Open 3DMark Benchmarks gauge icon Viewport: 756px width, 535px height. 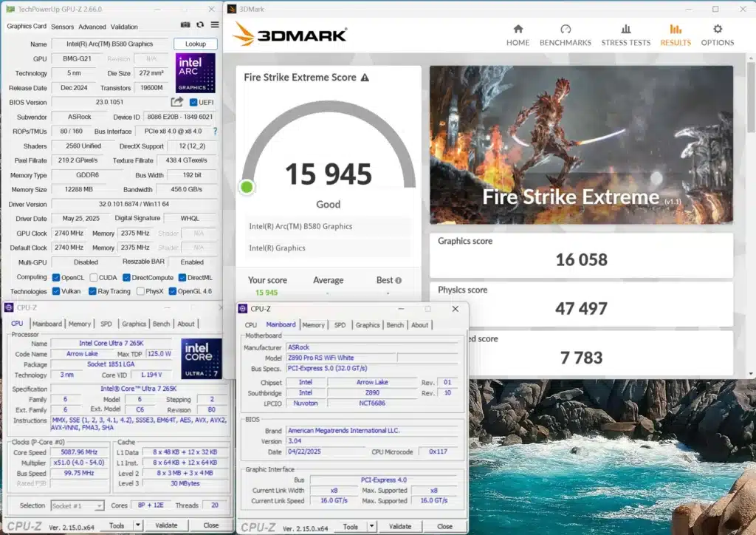(x=566, y=29)
